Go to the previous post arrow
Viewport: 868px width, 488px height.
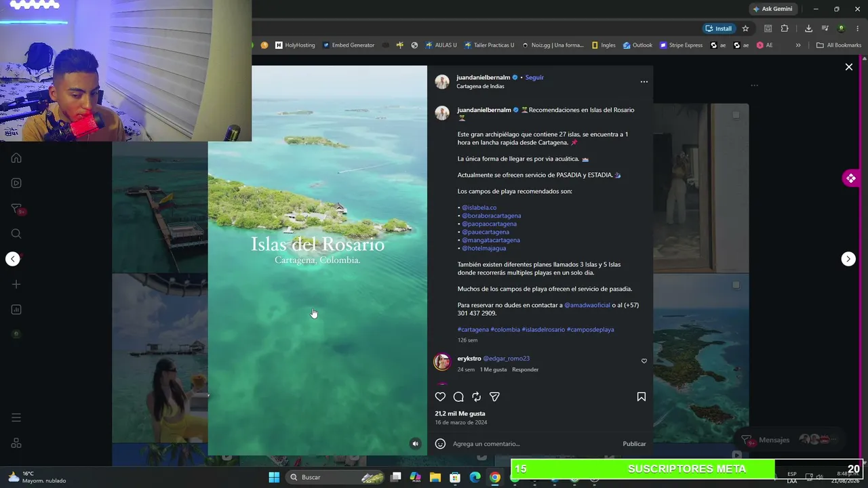[x=13, y=259]
